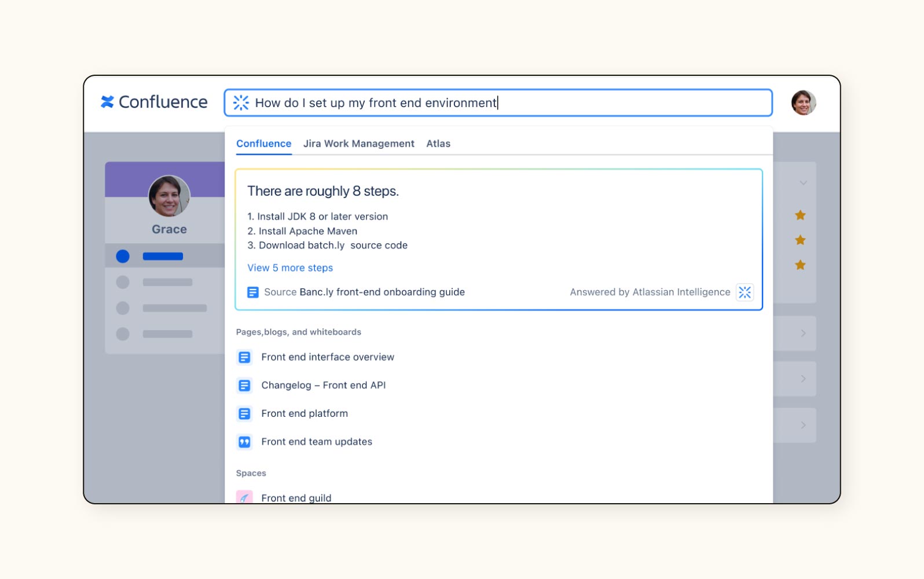Click the 'Pages,blogs, and whiteboards' section header
924x579 pixels.
299,332
